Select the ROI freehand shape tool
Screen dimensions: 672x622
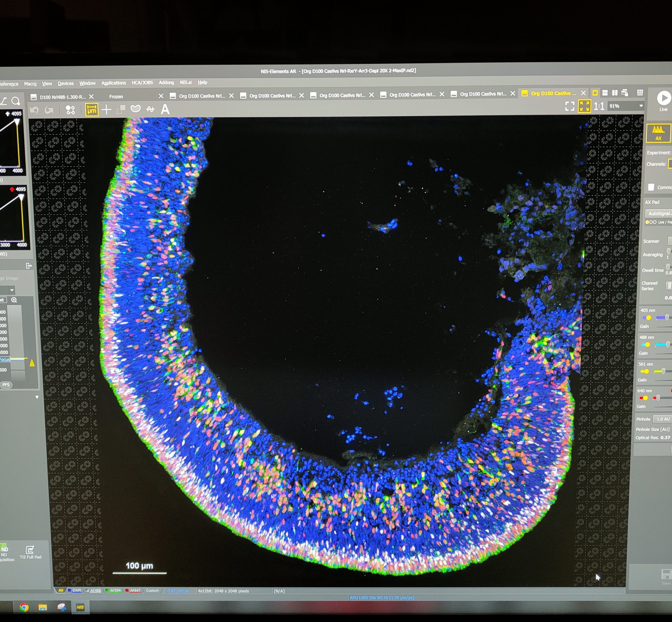pos(136,109)
